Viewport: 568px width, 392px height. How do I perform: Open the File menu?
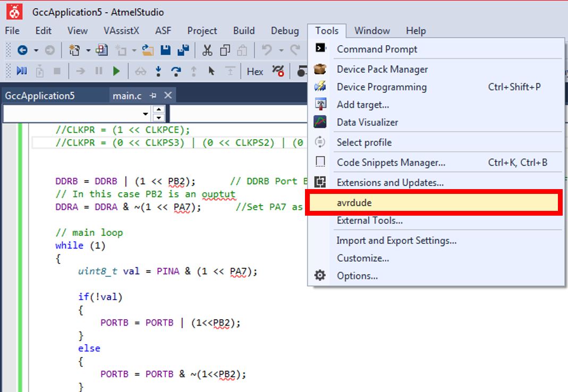[12, 31]
